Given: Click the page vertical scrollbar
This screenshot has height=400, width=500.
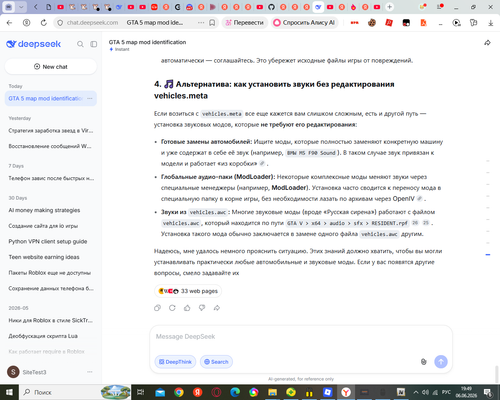Looking at the screenshot, I should (x=497, y=374).
